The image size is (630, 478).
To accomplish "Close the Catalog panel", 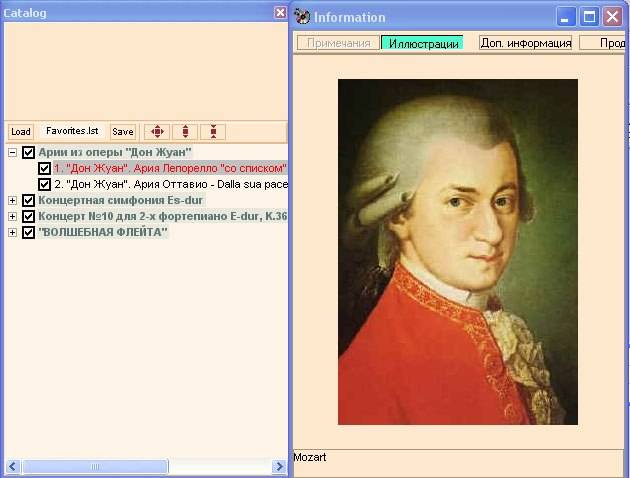I will click(x=280, y=13).
